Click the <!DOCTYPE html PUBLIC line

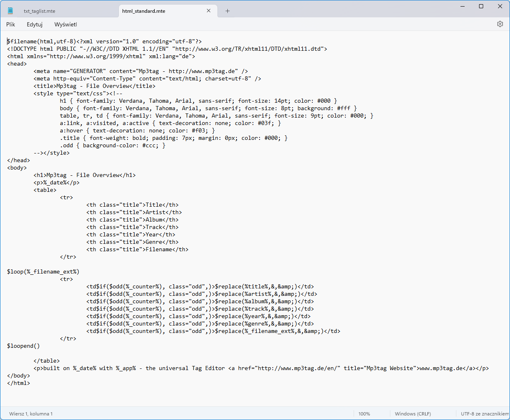167,49
